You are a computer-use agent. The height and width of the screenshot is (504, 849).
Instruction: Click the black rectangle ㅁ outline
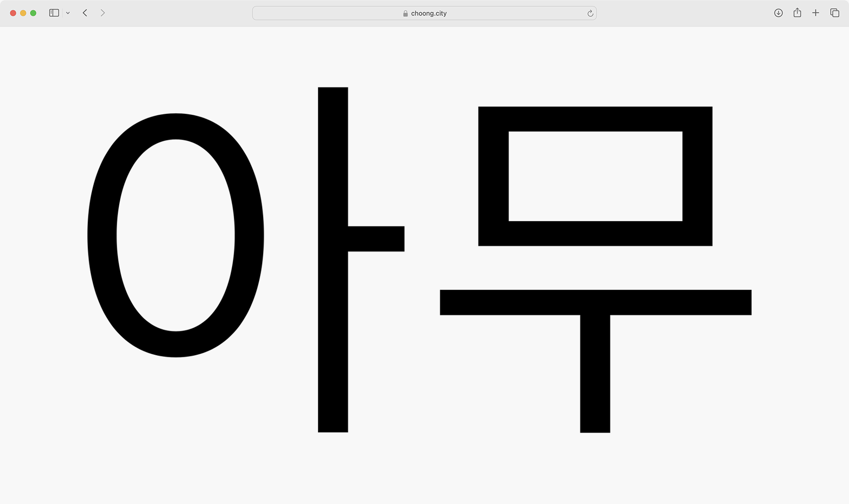[595, 119]
